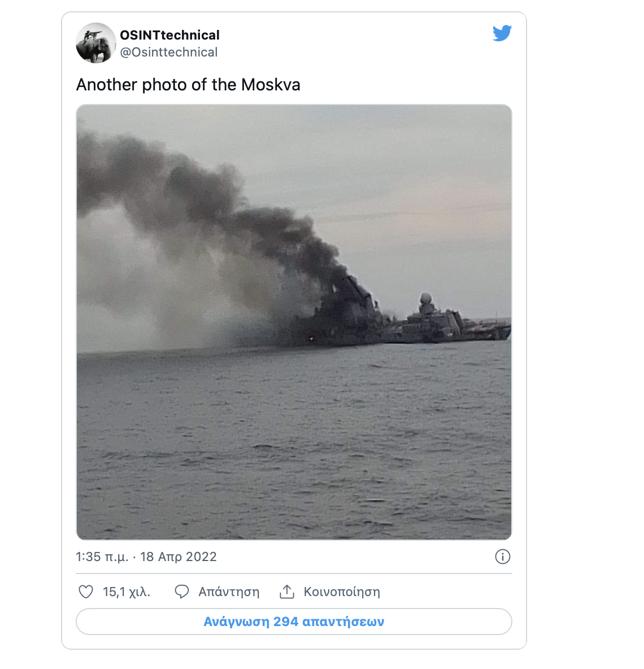Click the 15,1 χιλ. like count
The width and height of the screenshot is (644, 669).
coord(127,592)
